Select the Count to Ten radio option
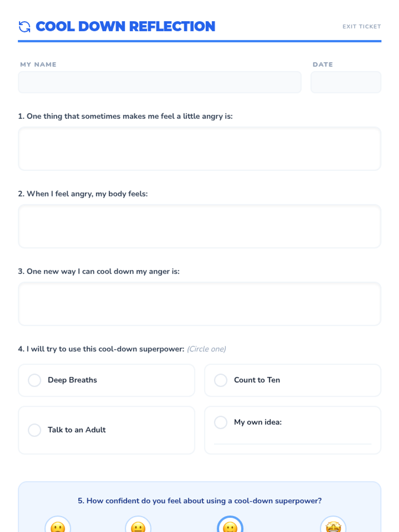The width and height of the screenshot is (399, 532). coord(221,380)
